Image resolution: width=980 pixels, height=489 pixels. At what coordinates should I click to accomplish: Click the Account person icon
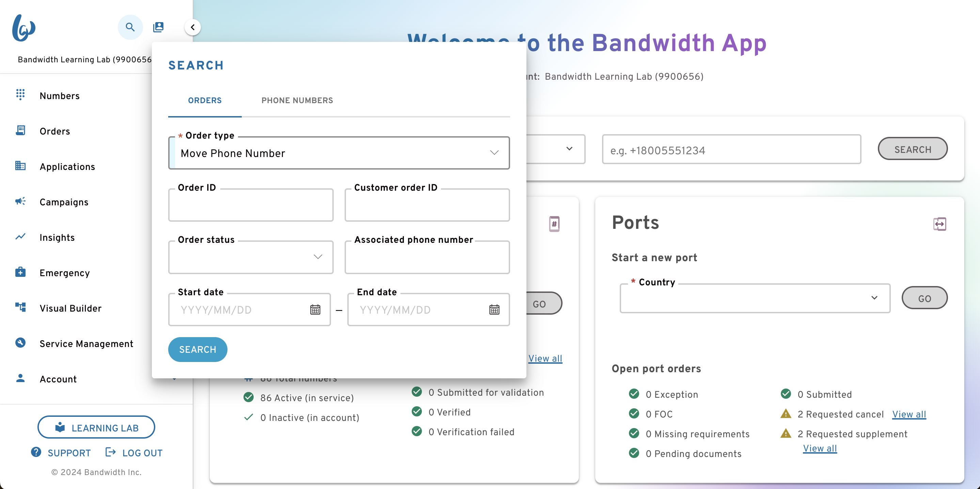(20, 378)
